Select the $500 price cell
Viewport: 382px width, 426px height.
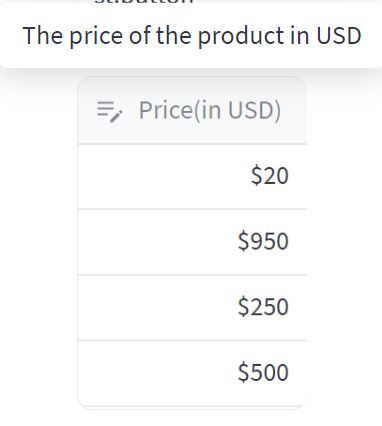192,373
